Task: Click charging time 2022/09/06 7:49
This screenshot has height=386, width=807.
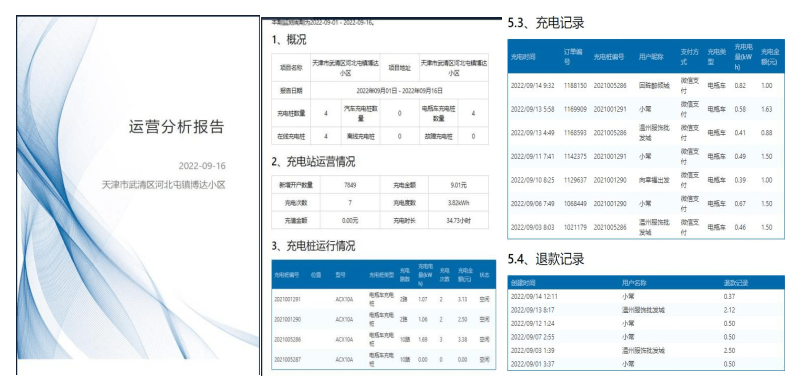Action: click(x=532, y=203)
